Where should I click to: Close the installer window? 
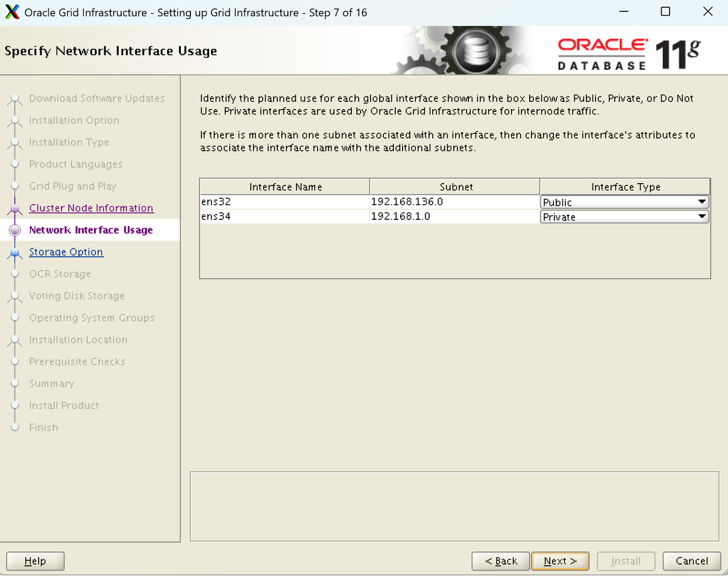click(708, 12)
